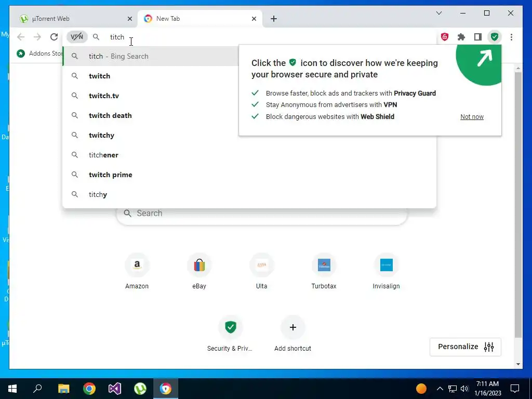Open the Windows Start menu

(x=12, y=389)
